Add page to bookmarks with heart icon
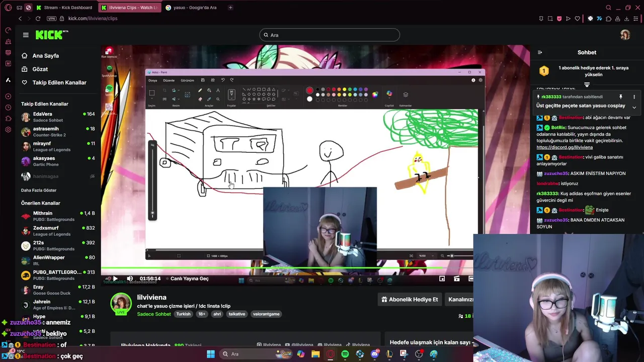The image size is (644, 362). tap(578, 19)
